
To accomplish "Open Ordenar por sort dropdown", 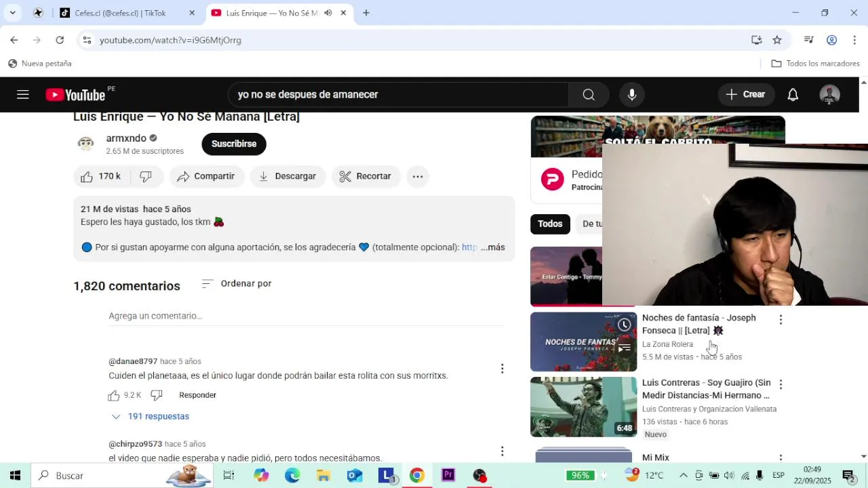I will (x=237, y=283).
